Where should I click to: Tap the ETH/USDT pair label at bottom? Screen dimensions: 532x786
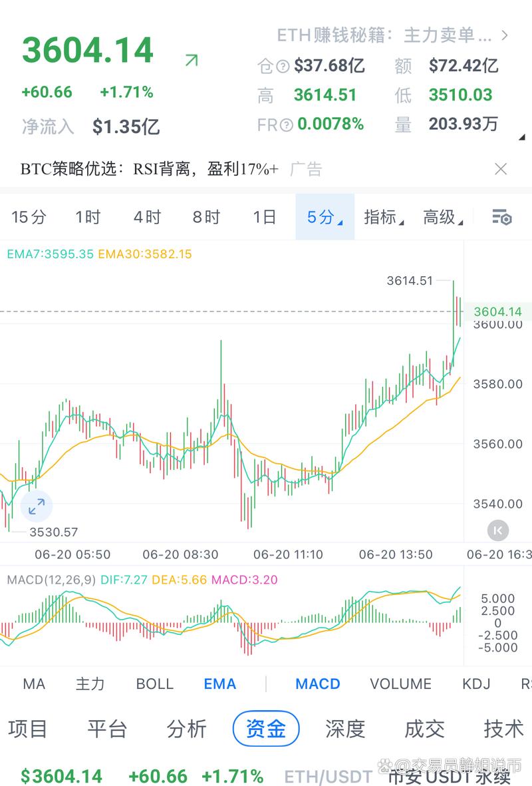(328, 777)
